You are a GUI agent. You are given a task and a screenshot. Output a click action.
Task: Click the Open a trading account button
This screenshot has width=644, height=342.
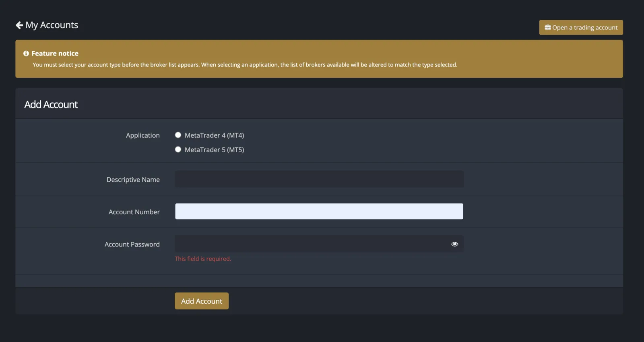coord(581,27)
